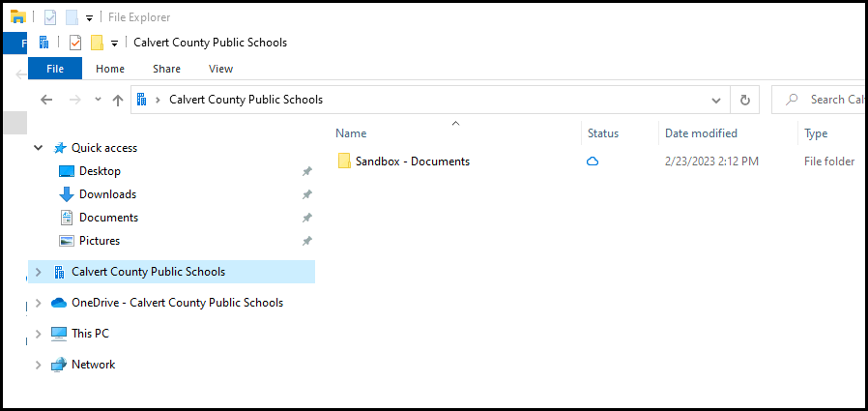This screenshot has height=411, width=868.
Task: Switch to the Home ribbon tab
Action: point(109,69)
